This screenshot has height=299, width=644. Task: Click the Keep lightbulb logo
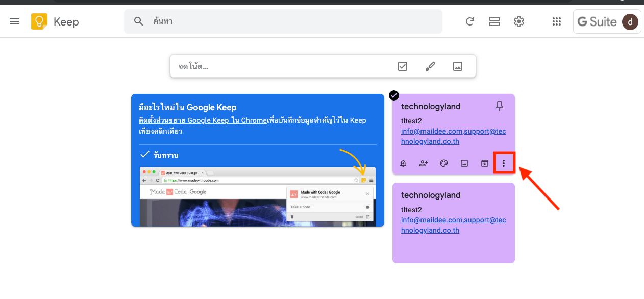(39, 21)
